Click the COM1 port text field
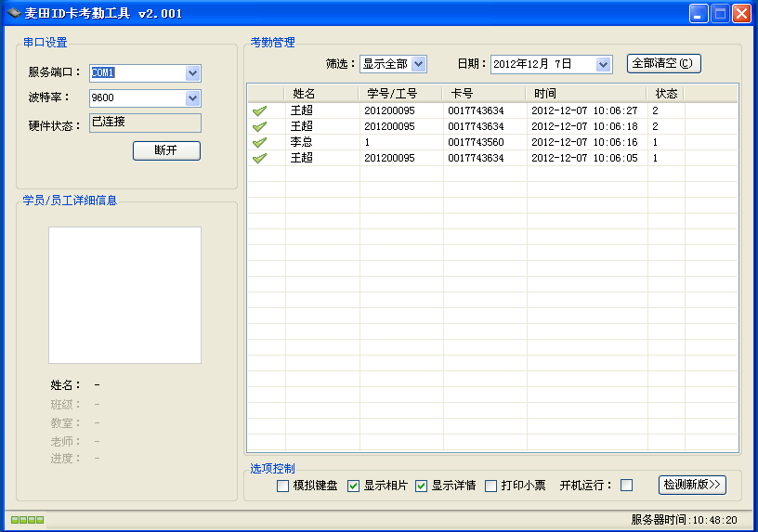The width and height of the screenshot is (758, 532). click(x=137, y=73)
